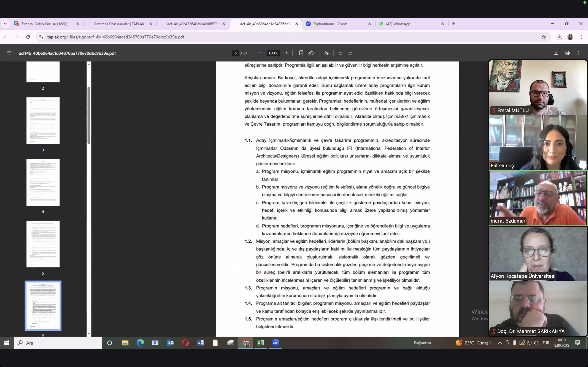Click the TUR language indicator
This screenshot has width=588, height=367.
coord(546,343)
